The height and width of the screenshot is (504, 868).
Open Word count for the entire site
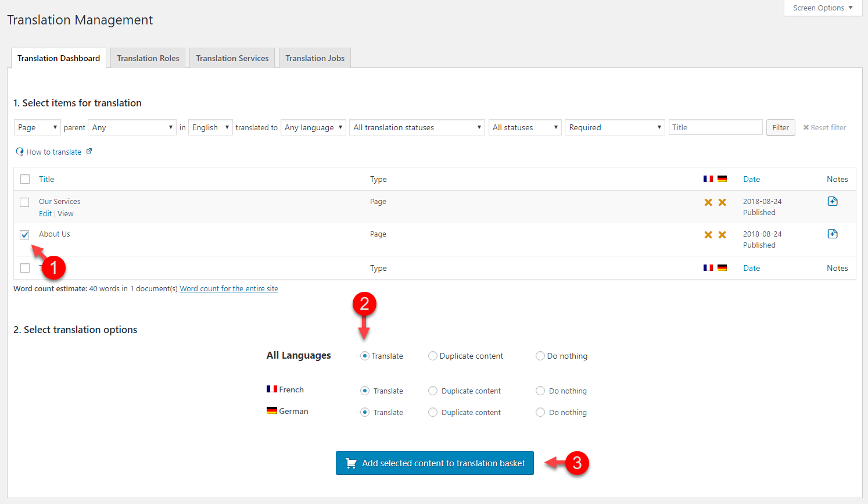(x=229, y=288)
